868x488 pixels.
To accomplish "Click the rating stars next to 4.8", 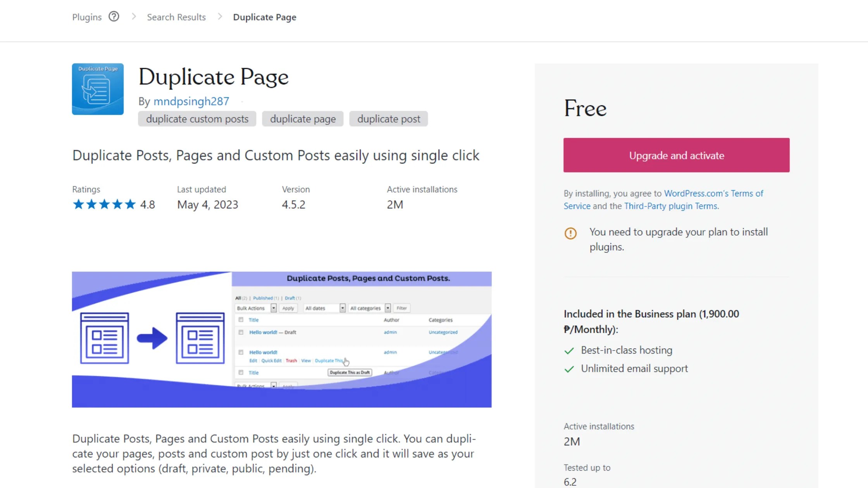I will point(104,204).
